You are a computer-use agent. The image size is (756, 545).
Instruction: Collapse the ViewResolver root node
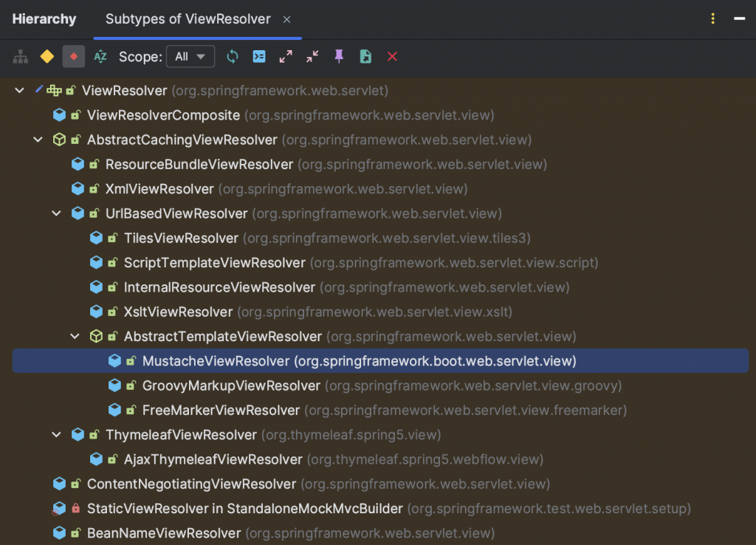pos(19,90)
